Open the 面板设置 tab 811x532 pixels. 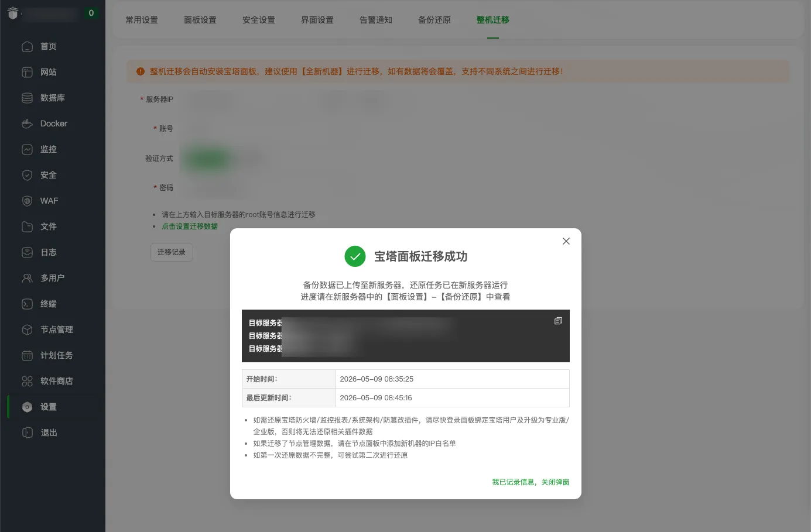(x=200, y=20)
